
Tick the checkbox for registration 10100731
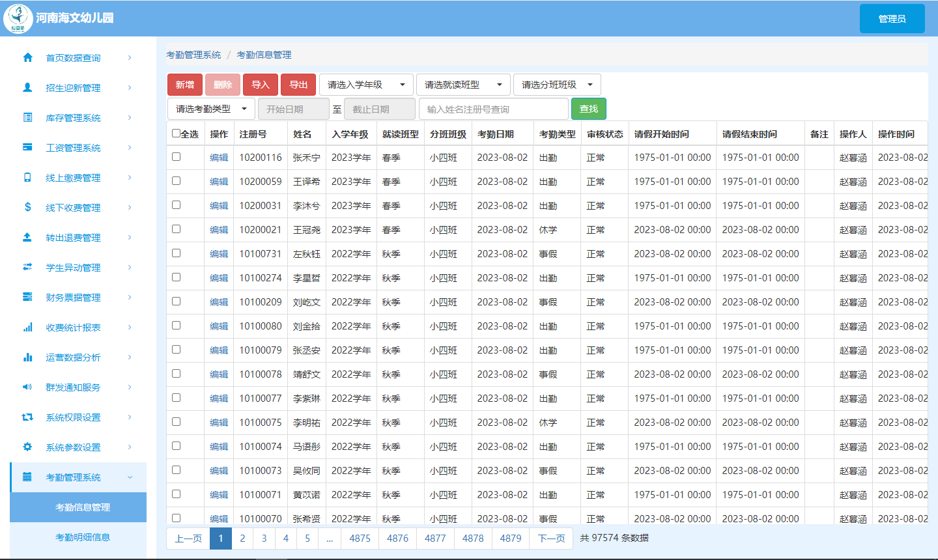tap(176, 253)
